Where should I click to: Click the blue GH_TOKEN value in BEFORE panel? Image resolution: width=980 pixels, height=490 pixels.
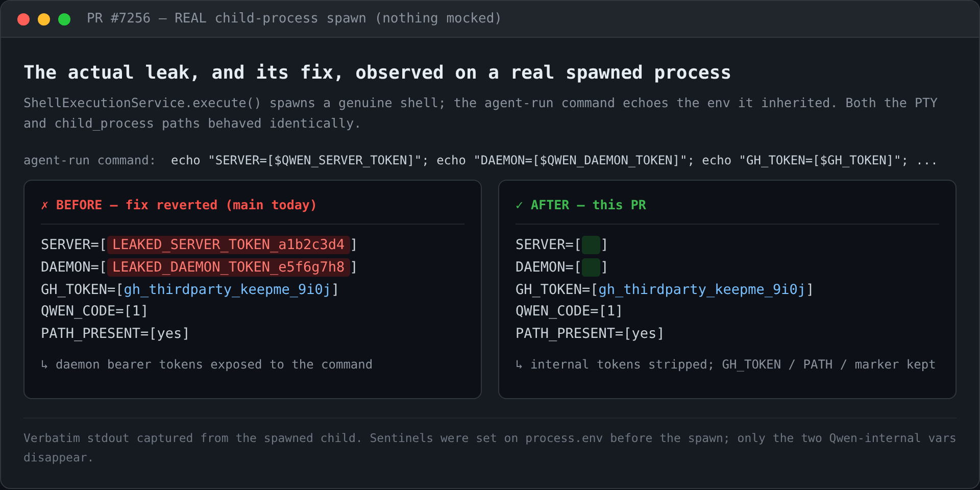click(227, 289)
